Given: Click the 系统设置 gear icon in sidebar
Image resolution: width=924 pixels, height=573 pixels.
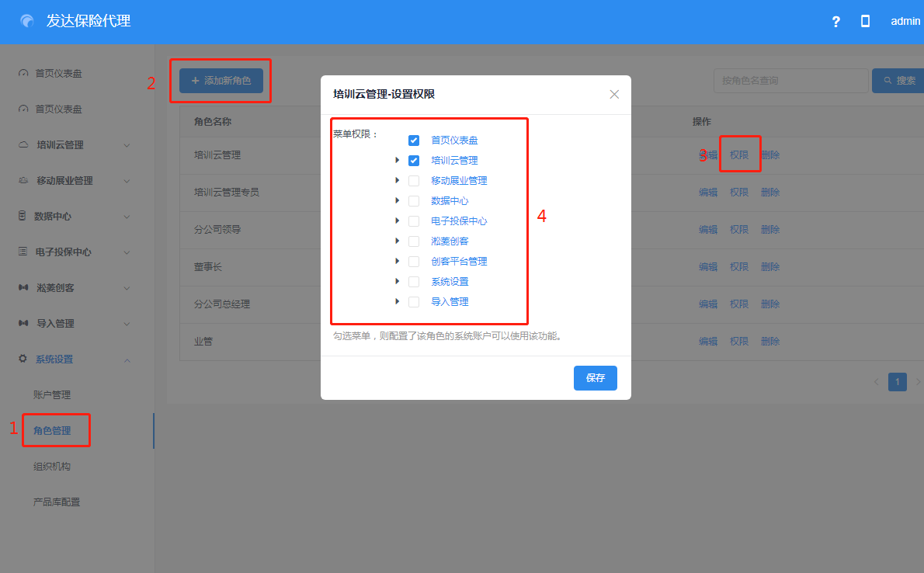Looking at the screenshot, I should [23, 359].
